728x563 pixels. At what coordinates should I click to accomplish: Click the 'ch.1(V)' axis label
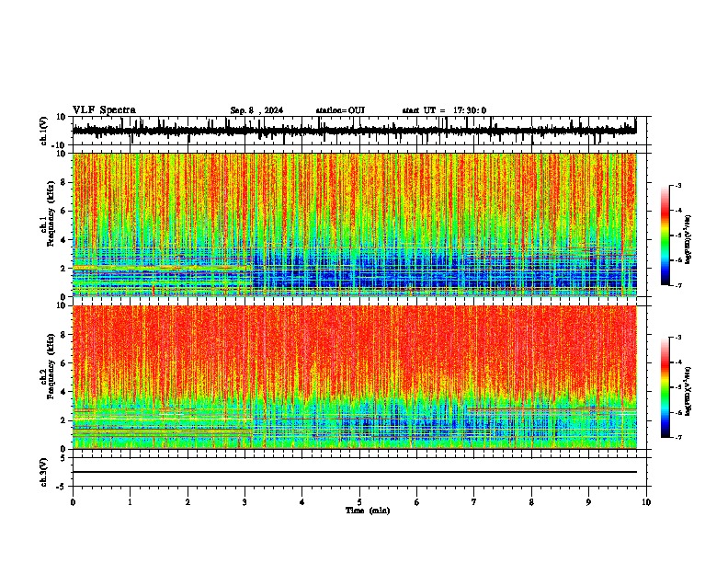pos(43,131)
